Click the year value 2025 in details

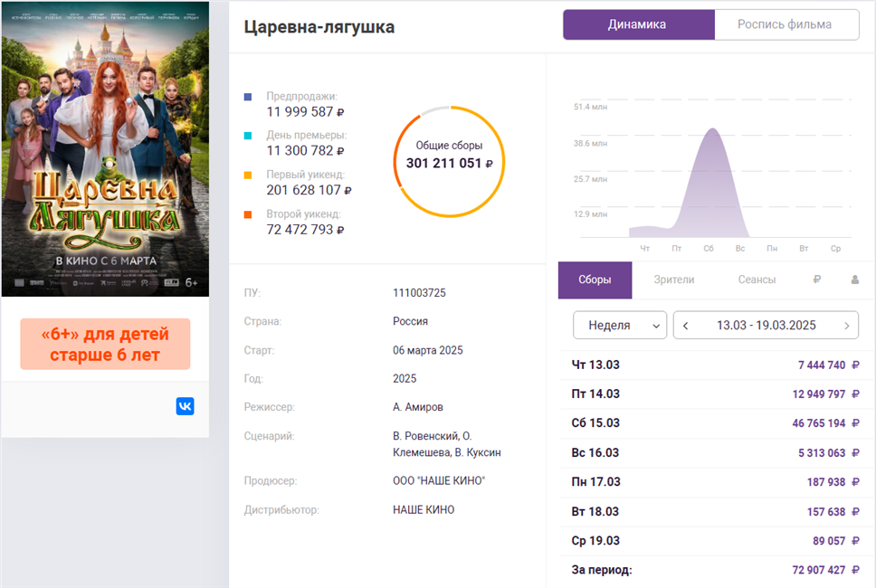click(x=405, y=379)
